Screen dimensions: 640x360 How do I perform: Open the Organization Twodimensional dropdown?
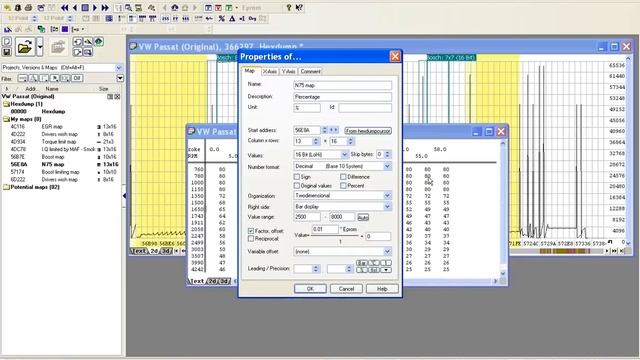click(x=387, y=196)
